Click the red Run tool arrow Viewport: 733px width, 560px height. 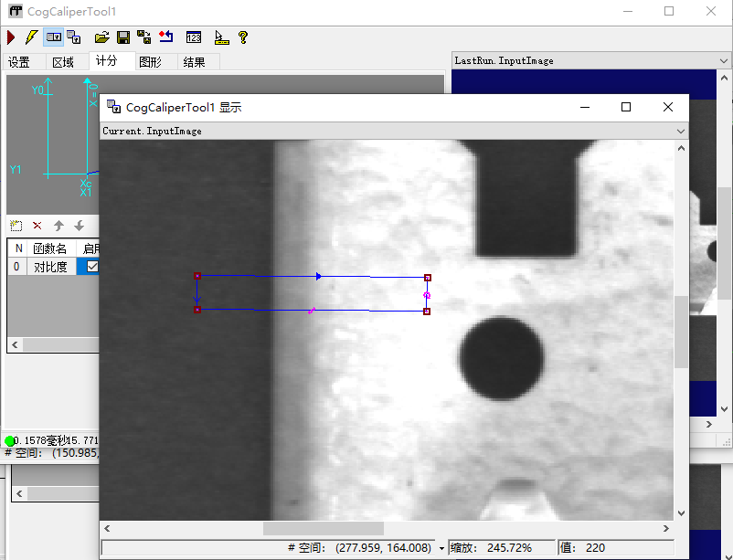point(11,37)
